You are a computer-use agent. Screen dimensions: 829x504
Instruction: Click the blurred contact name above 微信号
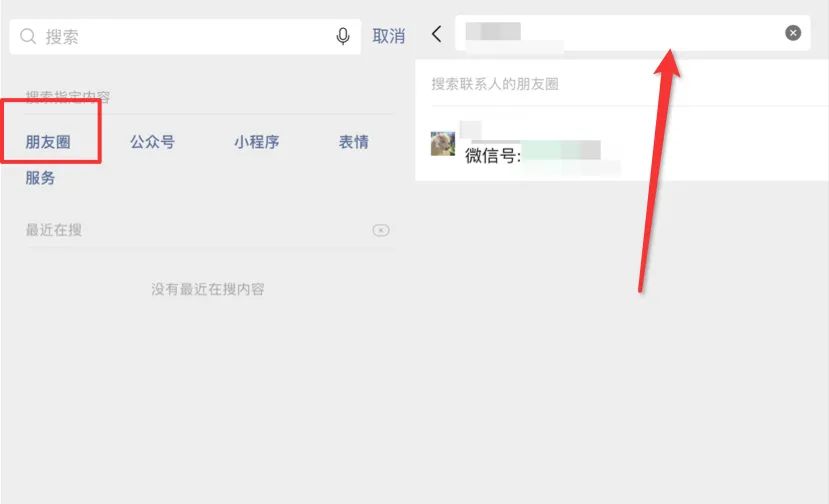click(x=471, y=130)
